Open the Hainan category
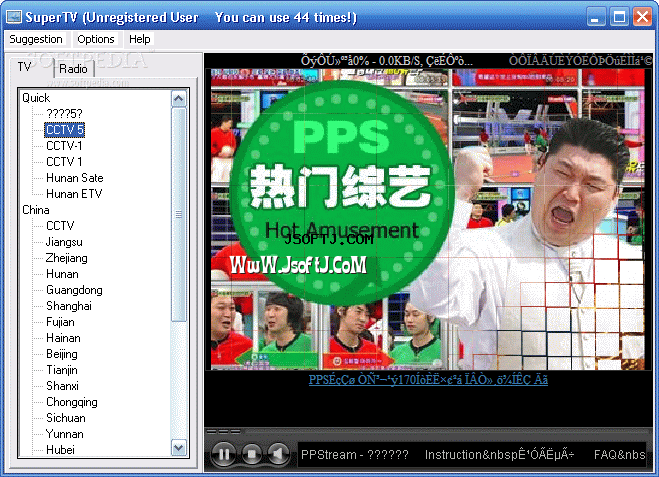The width and height of the screenshot is (659, 477). point(63,337)
